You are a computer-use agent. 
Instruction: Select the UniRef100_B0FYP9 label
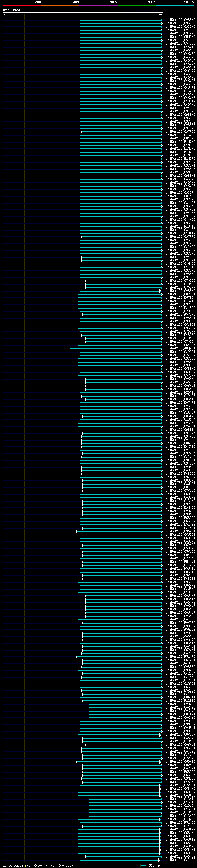(x=180, y=403)
